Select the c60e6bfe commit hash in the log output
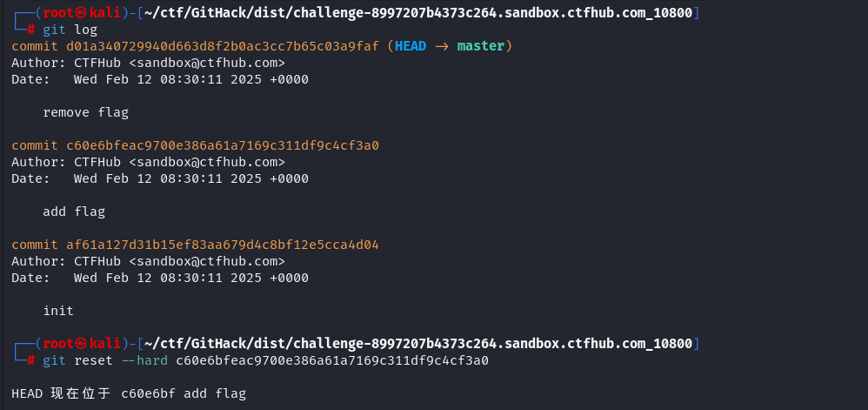 [223, 145]
